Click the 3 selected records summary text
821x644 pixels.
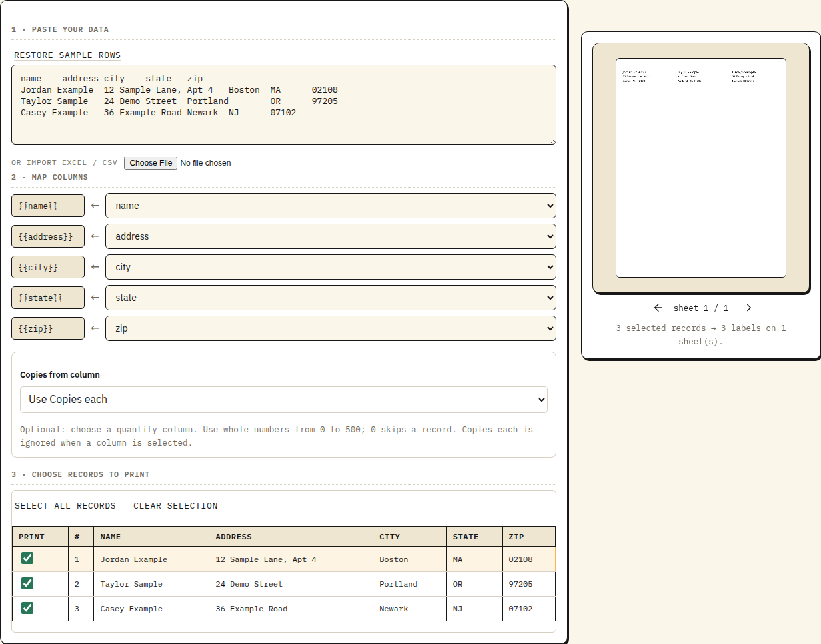701,335
